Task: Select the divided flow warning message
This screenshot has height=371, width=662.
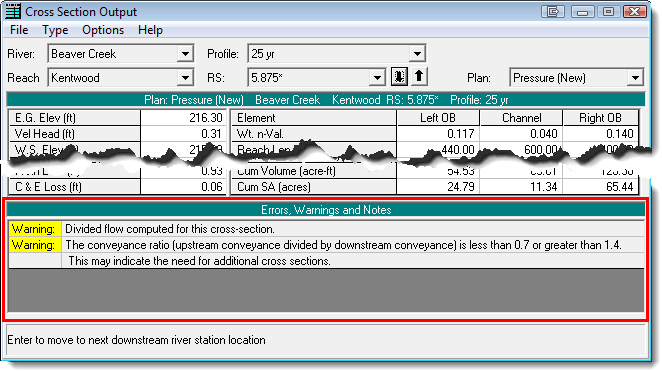Action: 353,229
